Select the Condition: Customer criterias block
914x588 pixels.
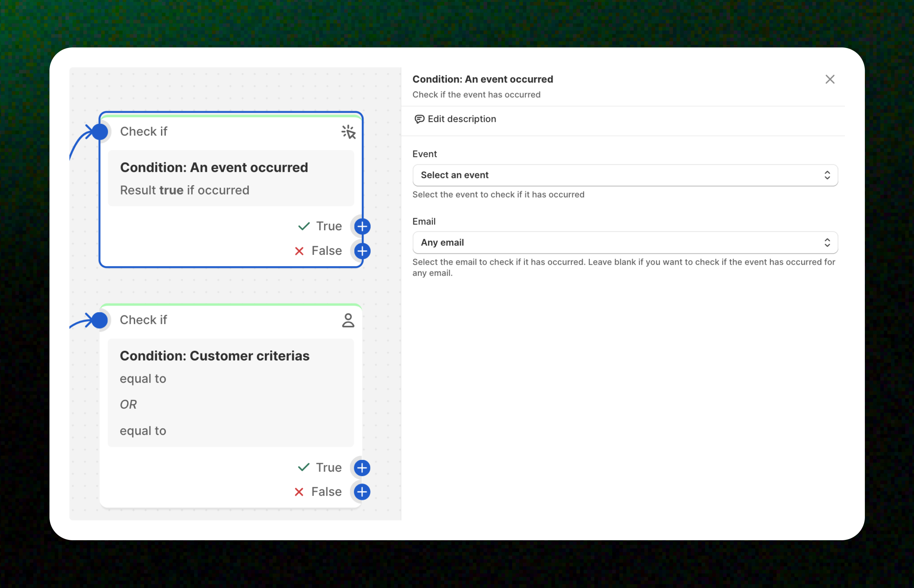click(230, 393)
